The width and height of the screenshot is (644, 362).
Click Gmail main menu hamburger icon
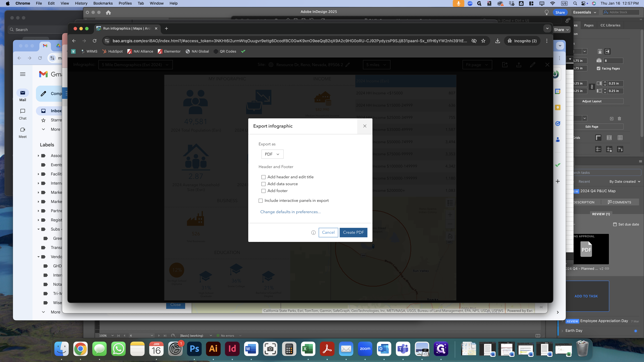click(23, 74)
